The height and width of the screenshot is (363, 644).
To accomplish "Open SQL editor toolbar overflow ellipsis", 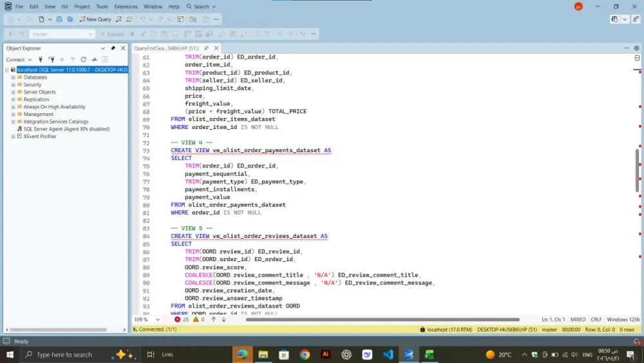I will (314, 34).
